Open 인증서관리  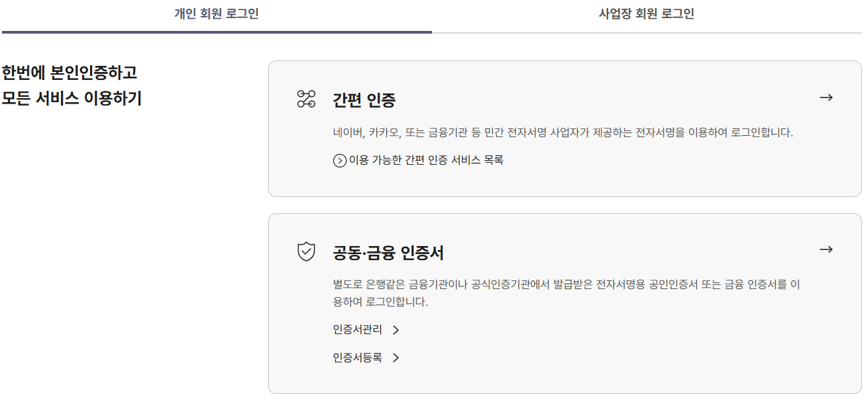(358, 330)
